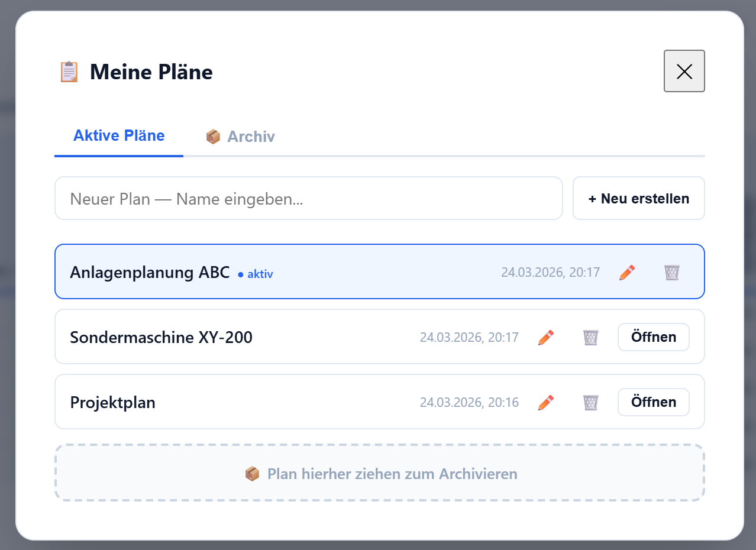This screenshot has width=756, height=550.
Task: Edit the name of Anlagenplanung ABC
Action: click(626, 273)
